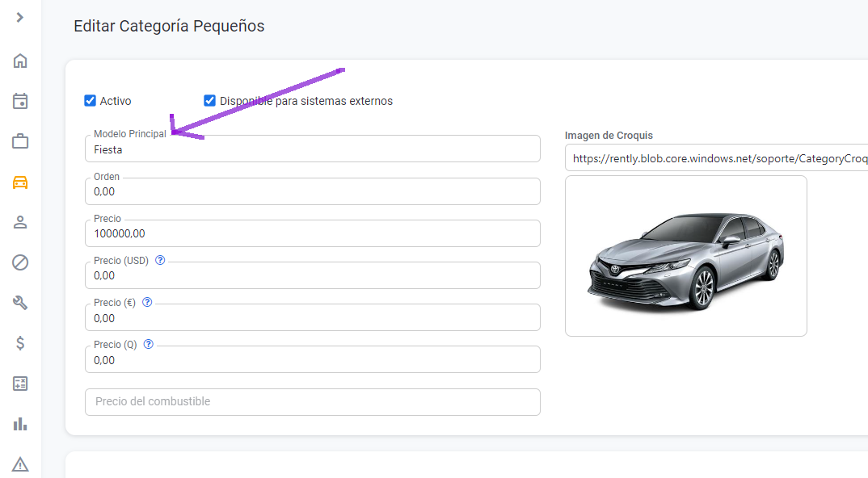Open the Home icon in sidebar
868x478 pixels.
tap(20, 61)
